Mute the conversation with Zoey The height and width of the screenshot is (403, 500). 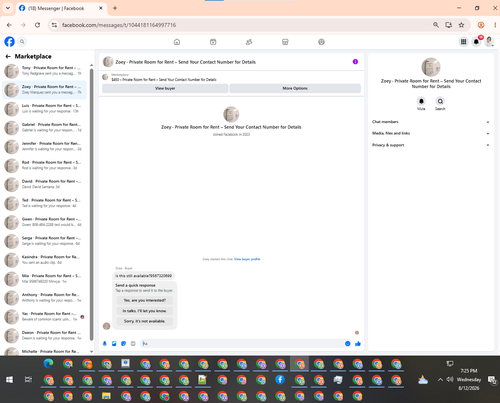click(421, 101)
